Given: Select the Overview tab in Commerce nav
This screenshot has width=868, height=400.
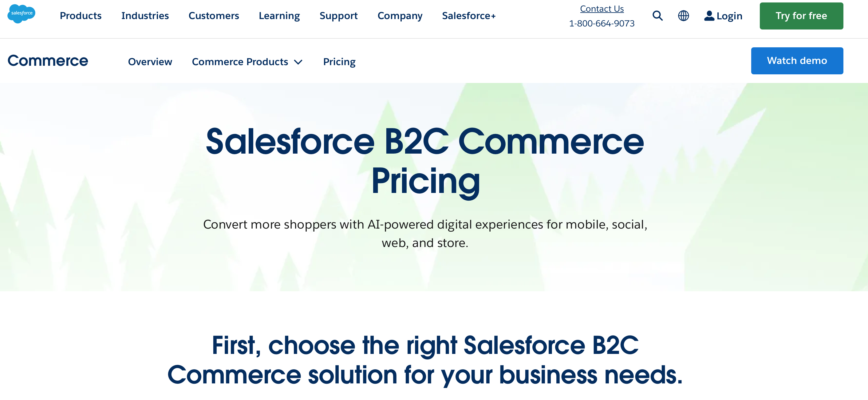Looking at the screenshot, I should (x=151, y=61).
